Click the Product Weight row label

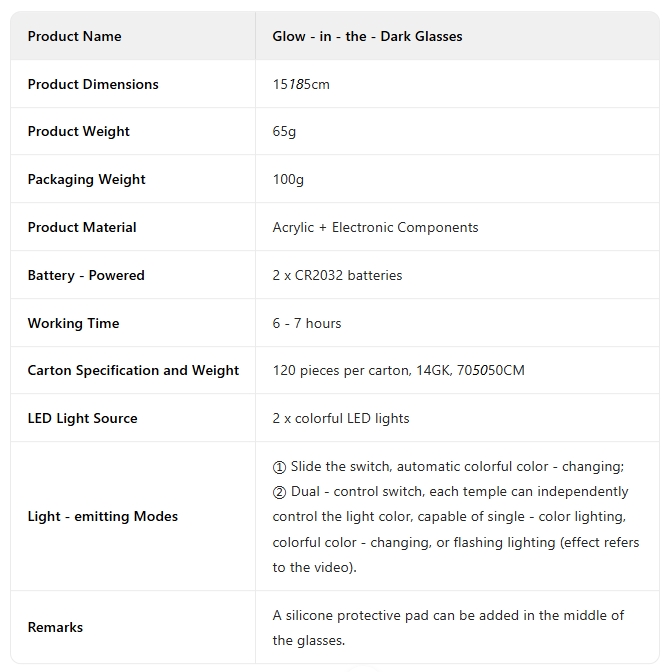point(78,132)
